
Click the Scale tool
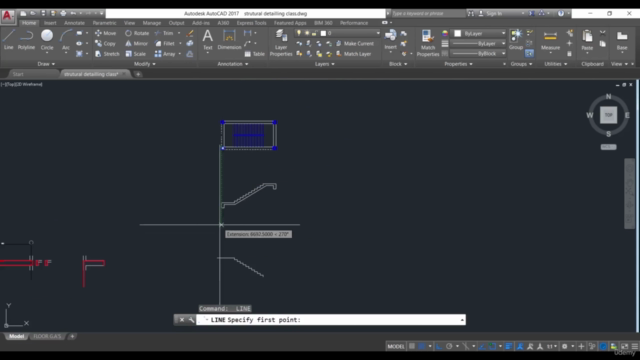[136, 54]
